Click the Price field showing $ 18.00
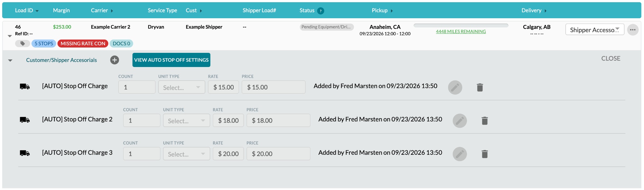Viewport: 644px width, 190px height. 278,120
